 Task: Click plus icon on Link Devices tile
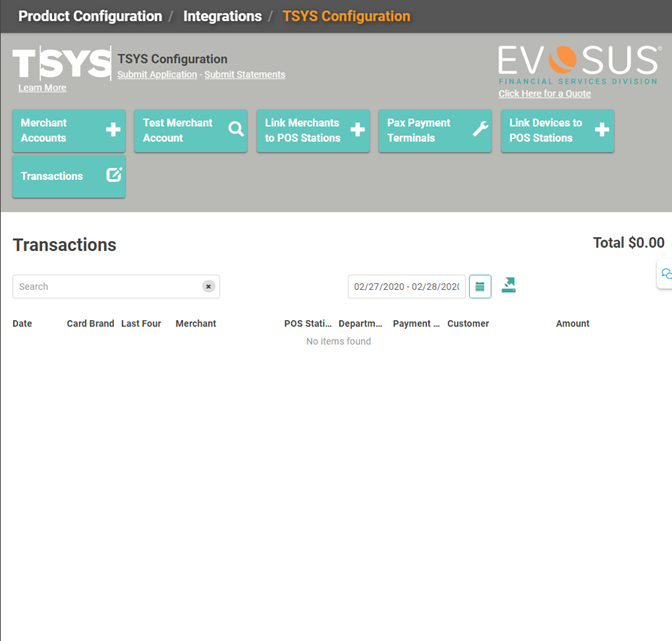click(x=601, y=130)
